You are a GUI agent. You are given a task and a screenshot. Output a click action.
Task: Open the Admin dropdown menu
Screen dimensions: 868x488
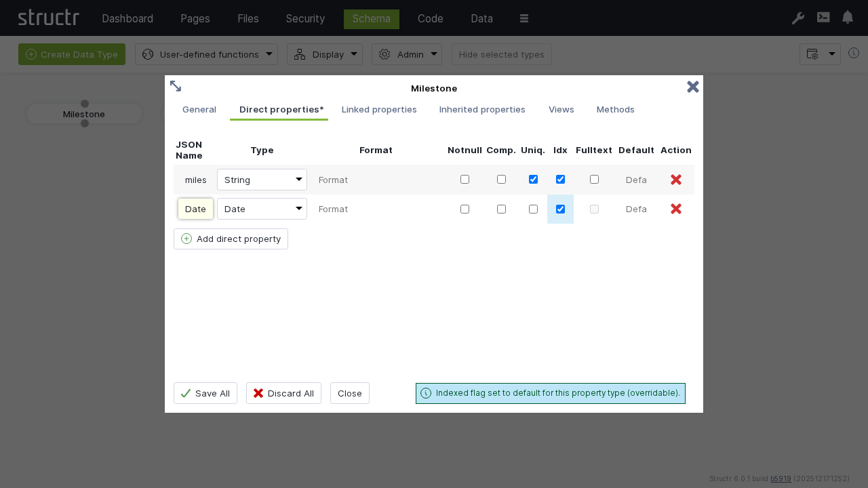click(406, 54)
